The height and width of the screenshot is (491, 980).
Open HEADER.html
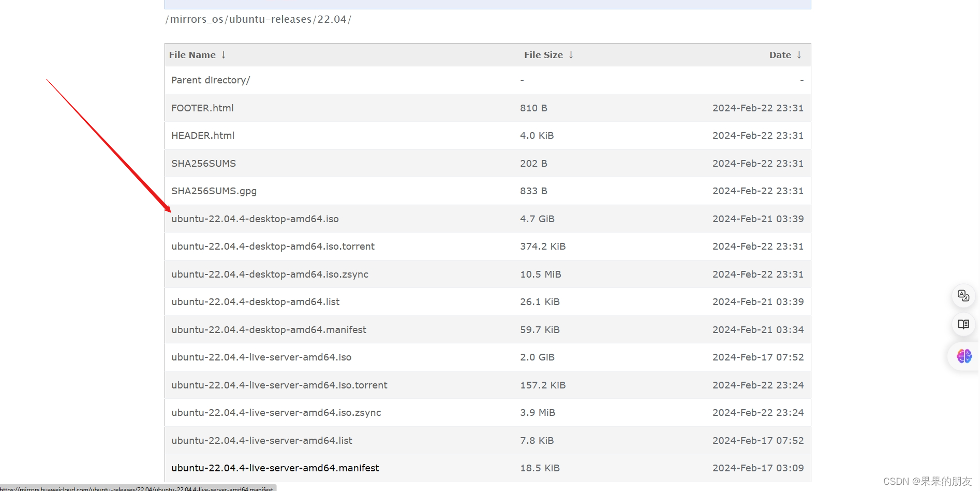click(203, 135)
